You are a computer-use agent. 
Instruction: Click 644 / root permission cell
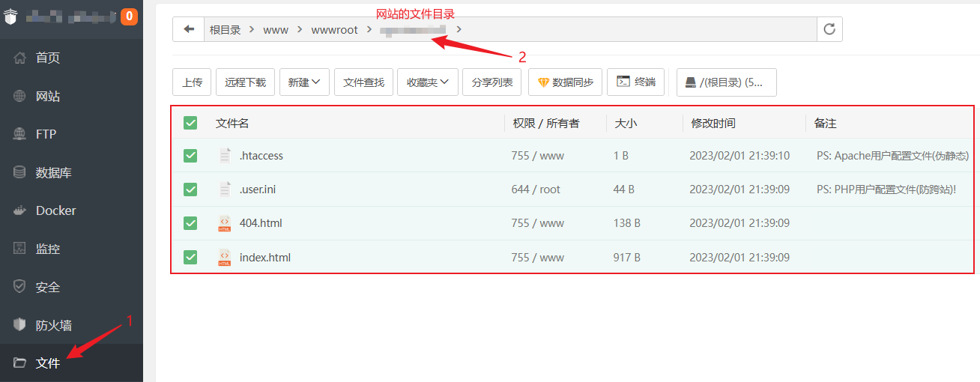[536, 190]
